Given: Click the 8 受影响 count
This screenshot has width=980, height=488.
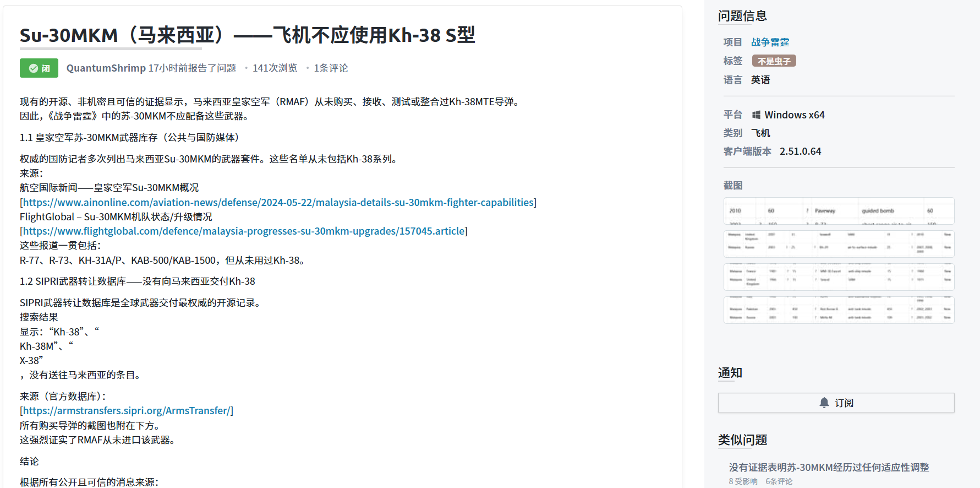Looking at the screenshot, I should pos(743,481).
